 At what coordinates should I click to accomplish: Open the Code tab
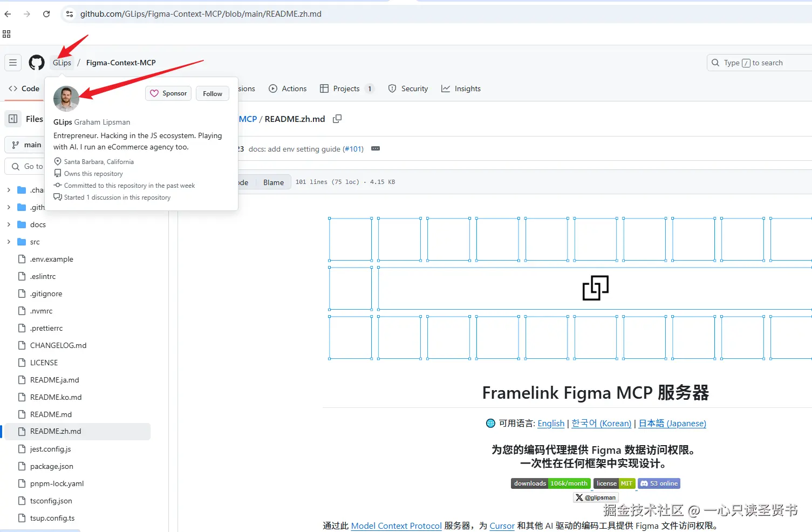click(x=24, y=88)
